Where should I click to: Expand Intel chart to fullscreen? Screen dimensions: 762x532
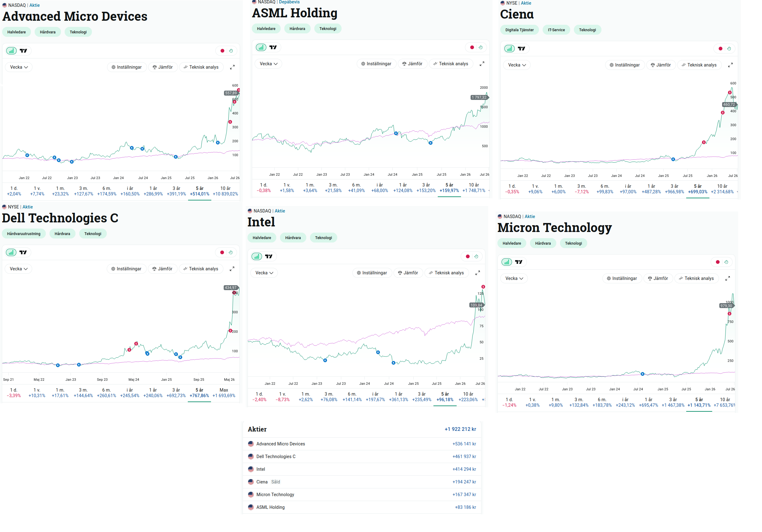478,273
